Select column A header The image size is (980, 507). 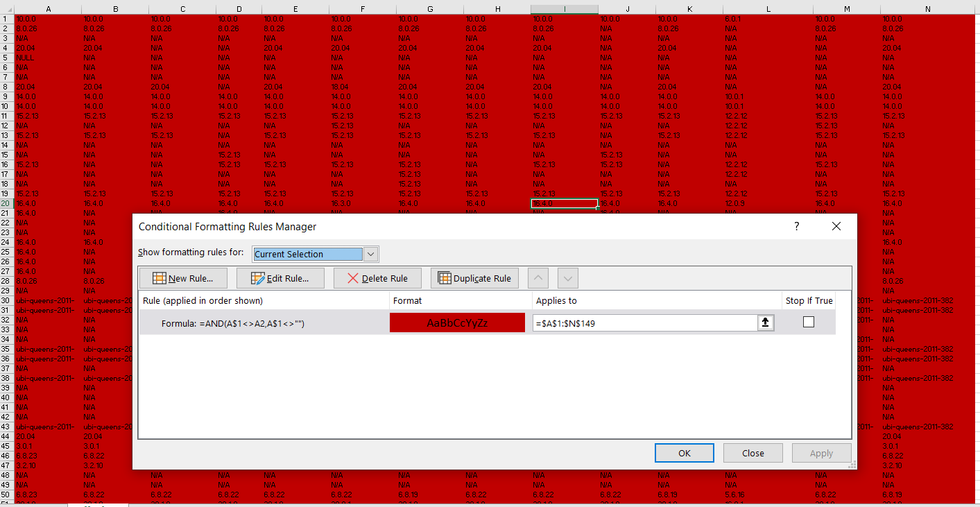[x=48, y=9]
